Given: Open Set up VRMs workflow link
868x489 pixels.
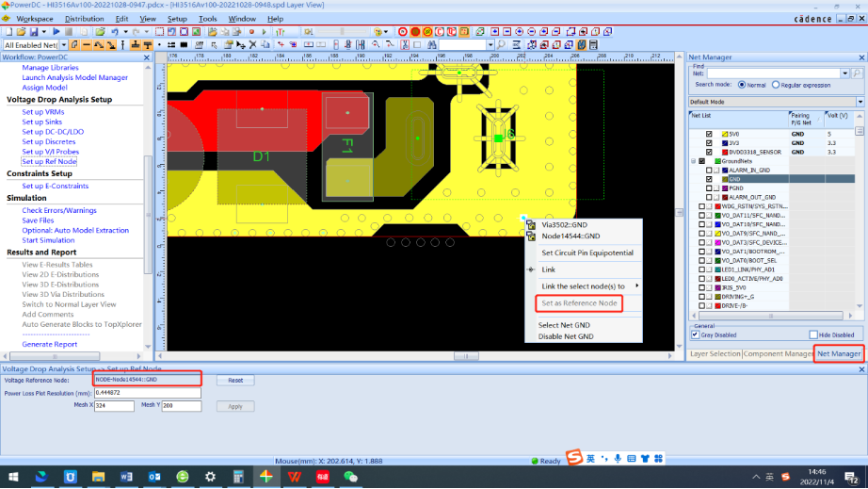Looking at the screenshot, I should click(x=43, y=112).
